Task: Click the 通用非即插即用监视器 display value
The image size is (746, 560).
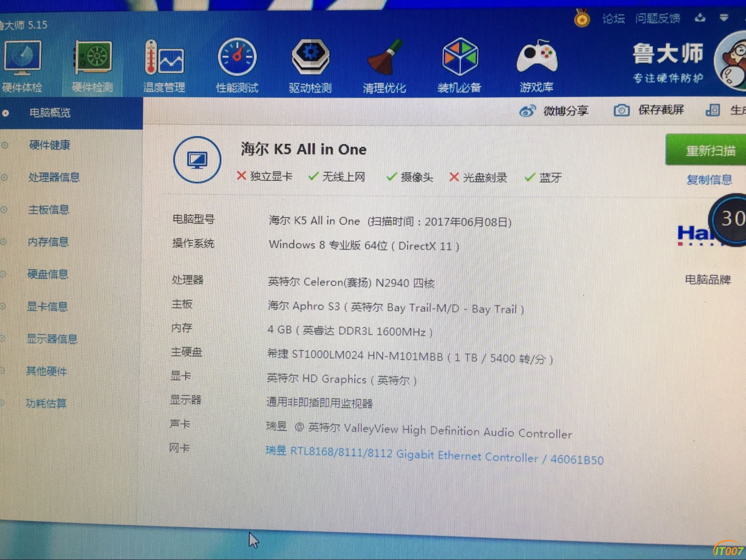Action: [319, 403]
